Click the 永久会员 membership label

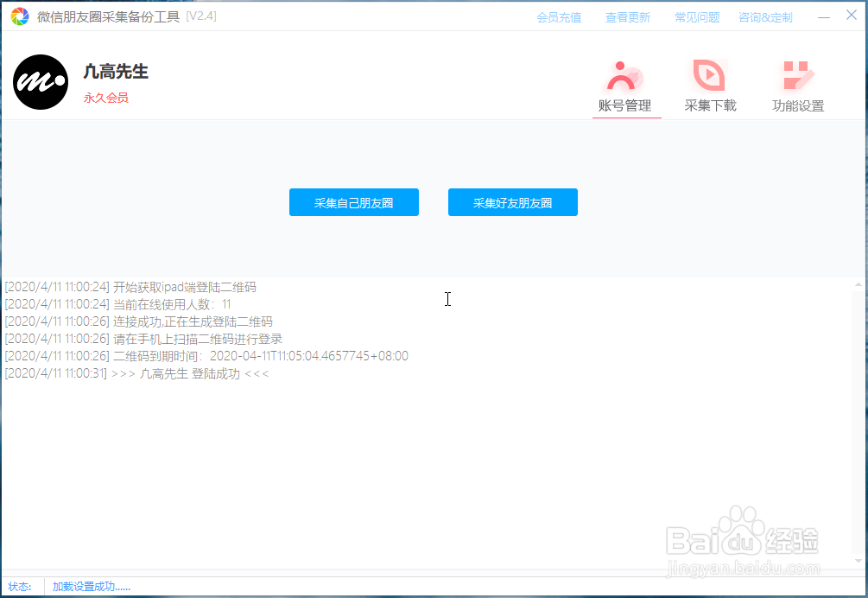click(105, 98)
